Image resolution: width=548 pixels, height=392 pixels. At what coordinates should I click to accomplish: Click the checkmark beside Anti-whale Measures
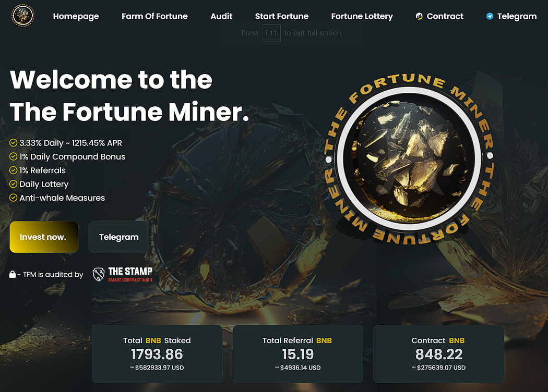point(13,198)
